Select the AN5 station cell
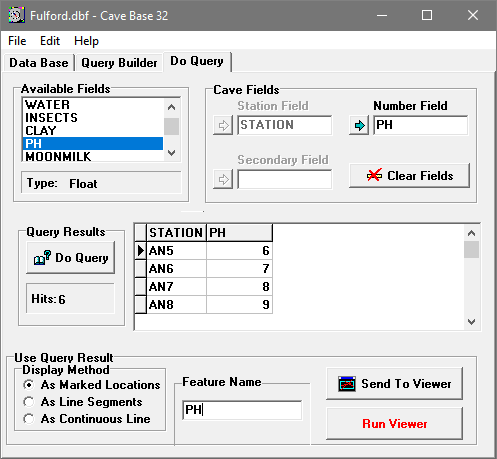Image resolution: width=497 pixels, height=459 pixels. point(176,251)
